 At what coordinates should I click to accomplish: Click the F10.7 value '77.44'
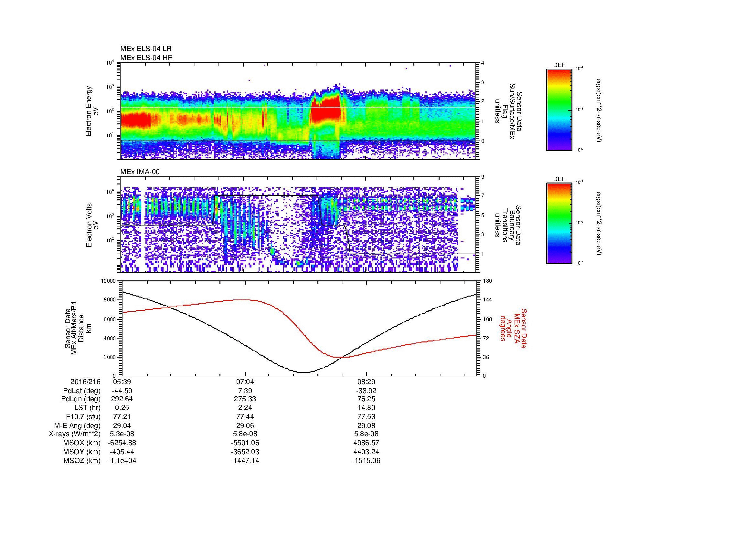click(245, 416)
